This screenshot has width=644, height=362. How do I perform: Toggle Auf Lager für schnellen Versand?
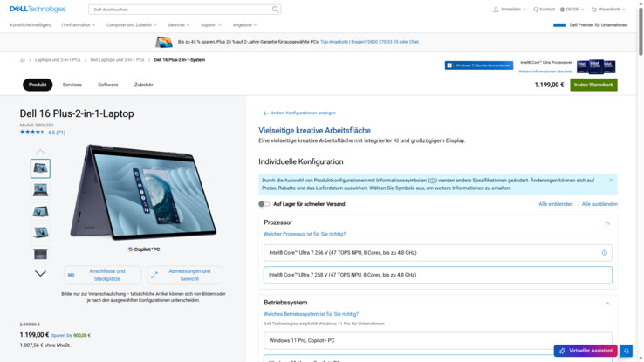[264, 204]
